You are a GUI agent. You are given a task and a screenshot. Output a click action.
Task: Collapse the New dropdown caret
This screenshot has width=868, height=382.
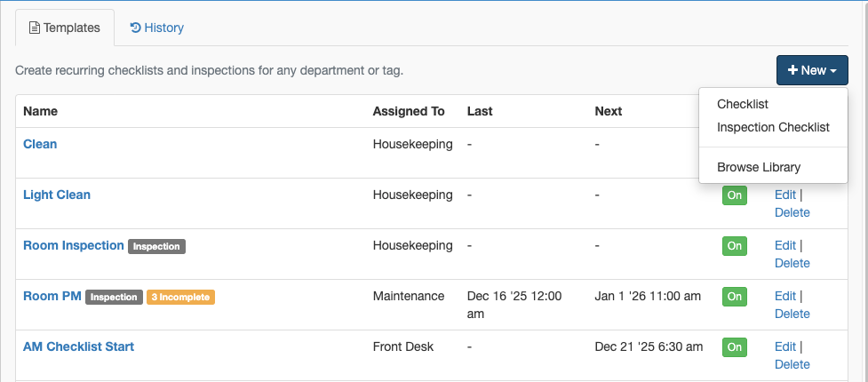(x=833, y=71)
